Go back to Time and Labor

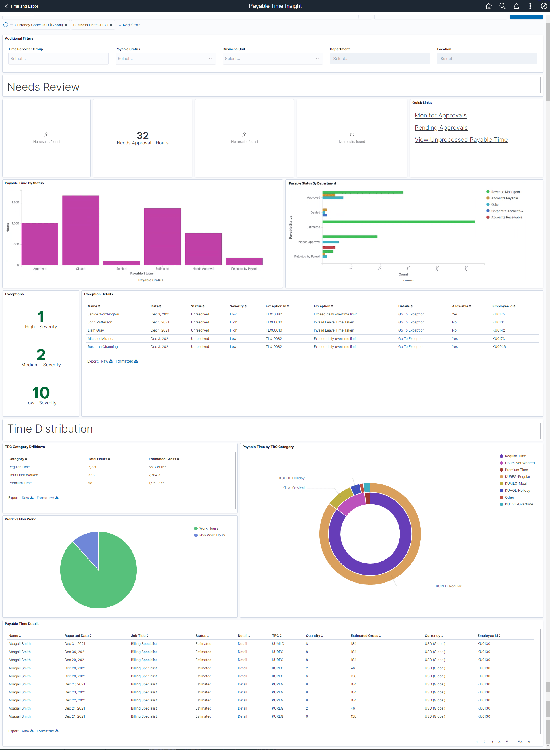click(22, 6)
